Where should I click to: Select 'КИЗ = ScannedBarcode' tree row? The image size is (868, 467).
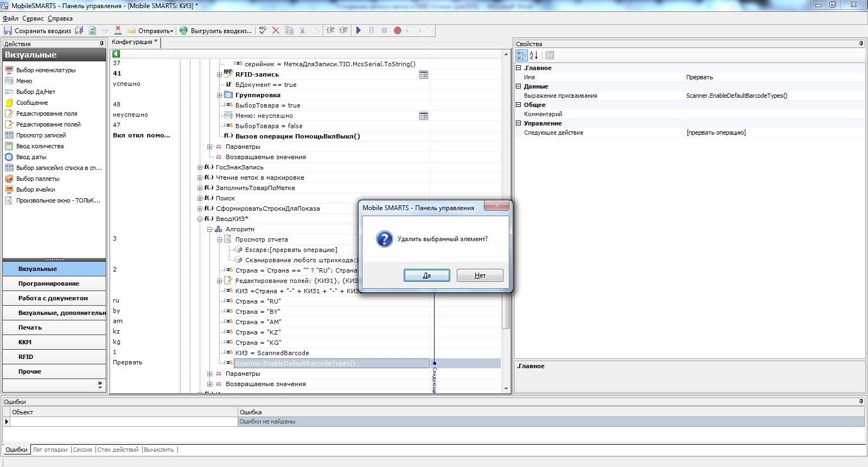point(272,353)
